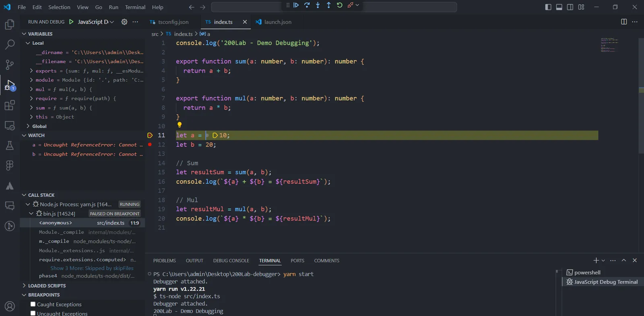Viewport: 644px width, 316px height.
Task: Switch to PROBLEMS panel tab
Action: [x=165, y=261]
